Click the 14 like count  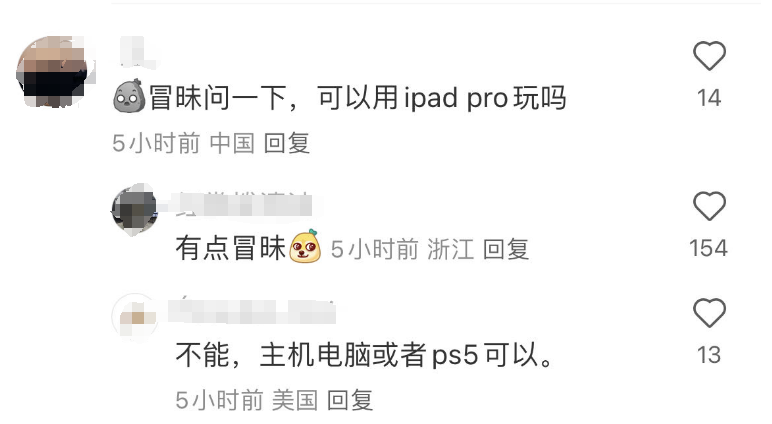coord(709,98)
